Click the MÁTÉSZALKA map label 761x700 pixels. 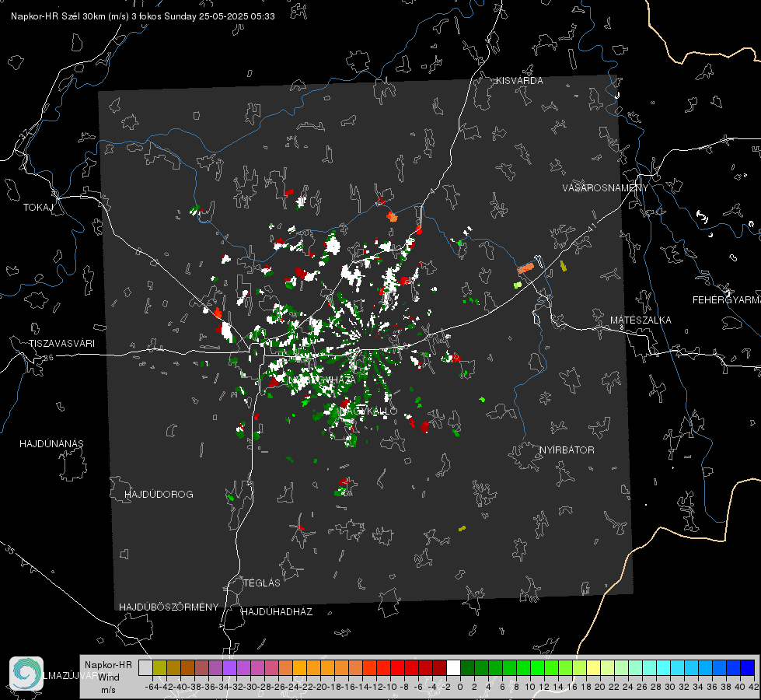(641, 320)
